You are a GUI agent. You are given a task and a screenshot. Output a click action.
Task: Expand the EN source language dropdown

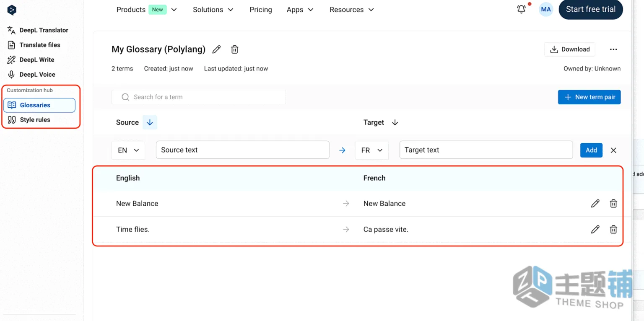click(128, 150)
